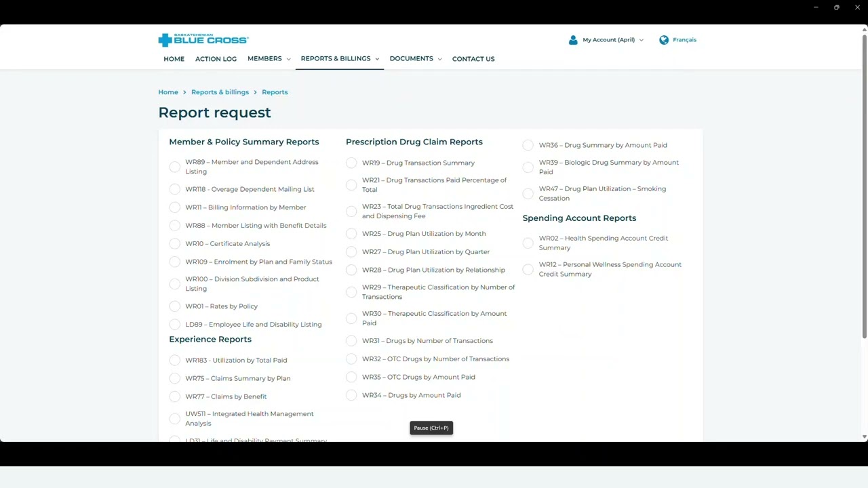Select WR183 Utilization by Total Paid

click(x=175, y=361)
